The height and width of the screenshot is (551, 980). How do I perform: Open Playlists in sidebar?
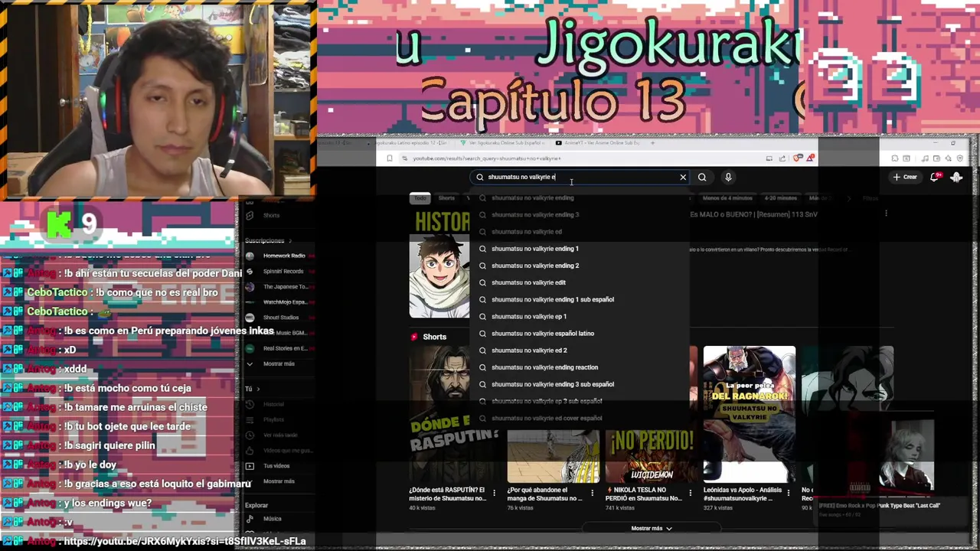click(274, 419)
